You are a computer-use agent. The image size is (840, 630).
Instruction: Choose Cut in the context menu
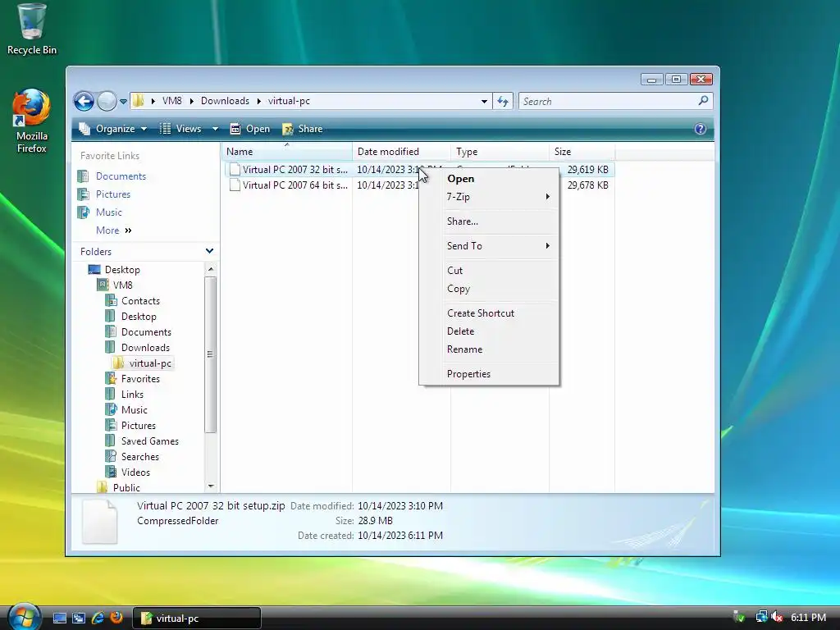[489, 271]
